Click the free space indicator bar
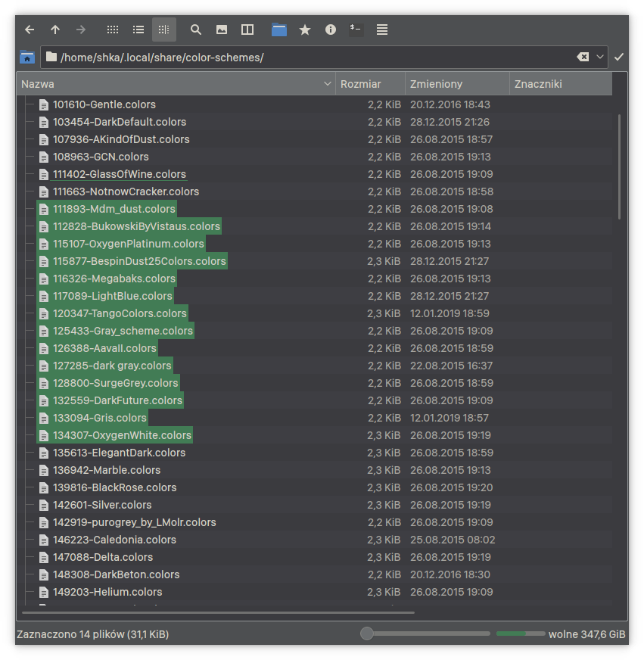 coord(521,634)
